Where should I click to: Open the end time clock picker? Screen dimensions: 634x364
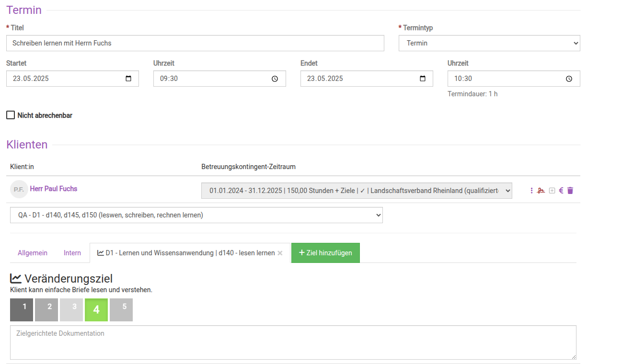(569, 79)
